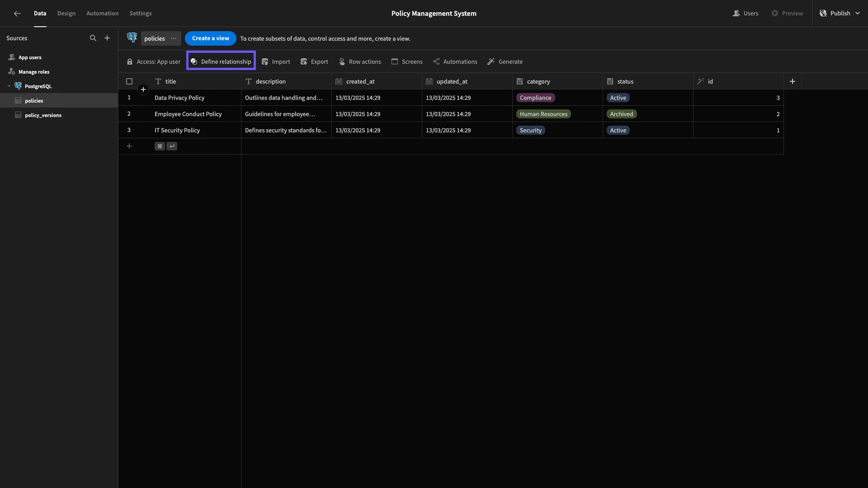Click the Compliance category tag
Image resolution: width=868 pixels, height=488 pixels.
point(535,98)
